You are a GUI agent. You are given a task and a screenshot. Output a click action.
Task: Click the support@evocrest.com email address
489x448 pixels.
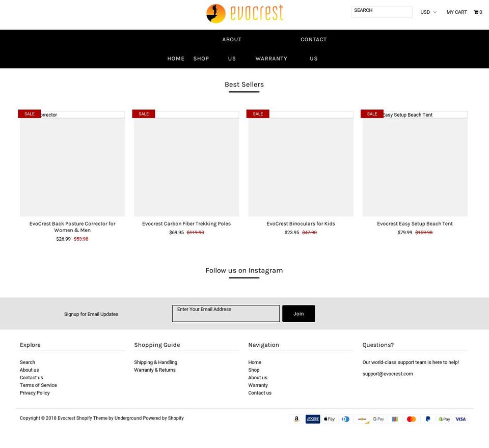tap(388, 374)
